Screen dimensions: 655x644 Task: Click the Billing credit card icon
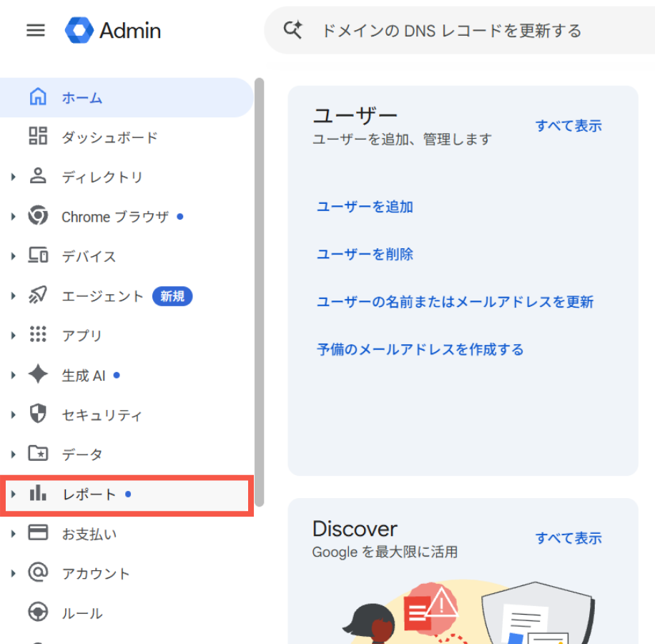coord(38,533)
